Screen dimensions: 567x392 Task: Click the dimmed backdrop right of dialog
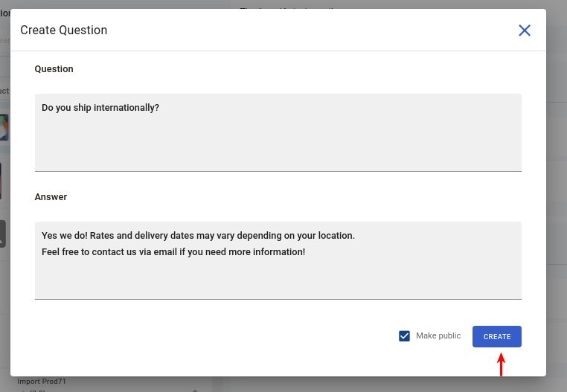pyautogui.click(x=557, y=196)
